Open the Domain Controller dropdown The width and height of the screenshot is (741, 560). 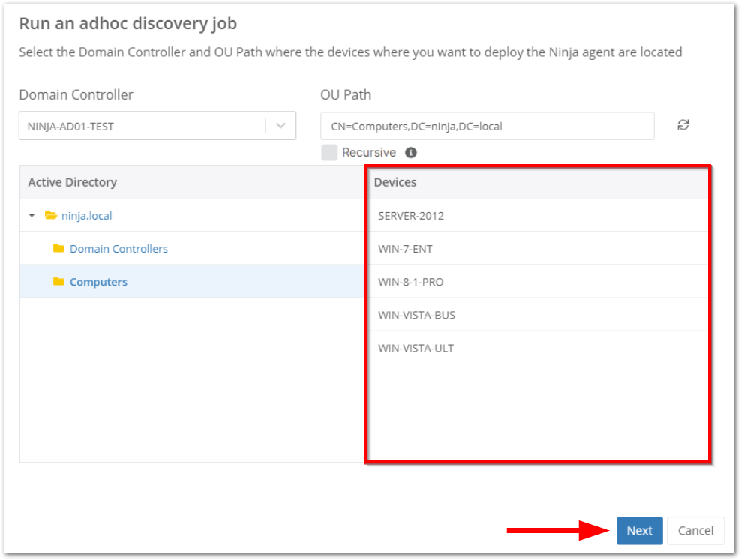pyautogui.click(x=283, y=125)
